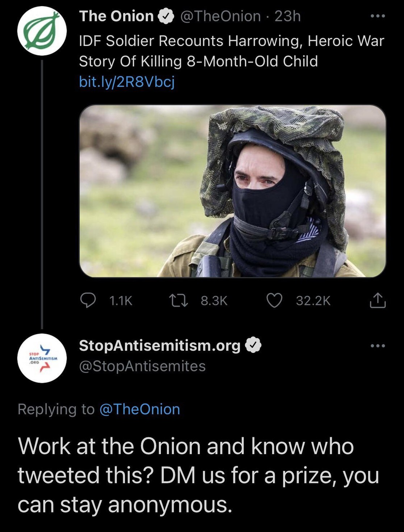
Task: Share the tweet via share icon
Action: tap(378, 300)
